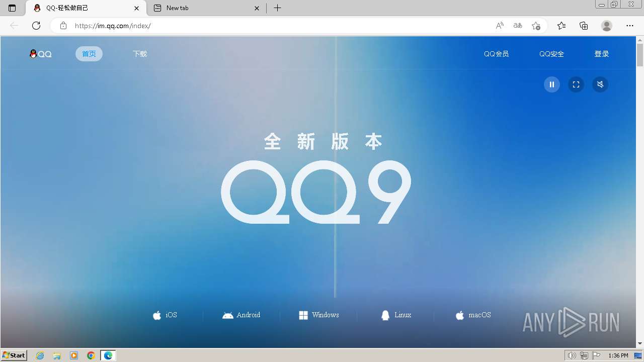644x362 pixels.
Task: Open the QQ安全 link
Action: tap(551, 54)
